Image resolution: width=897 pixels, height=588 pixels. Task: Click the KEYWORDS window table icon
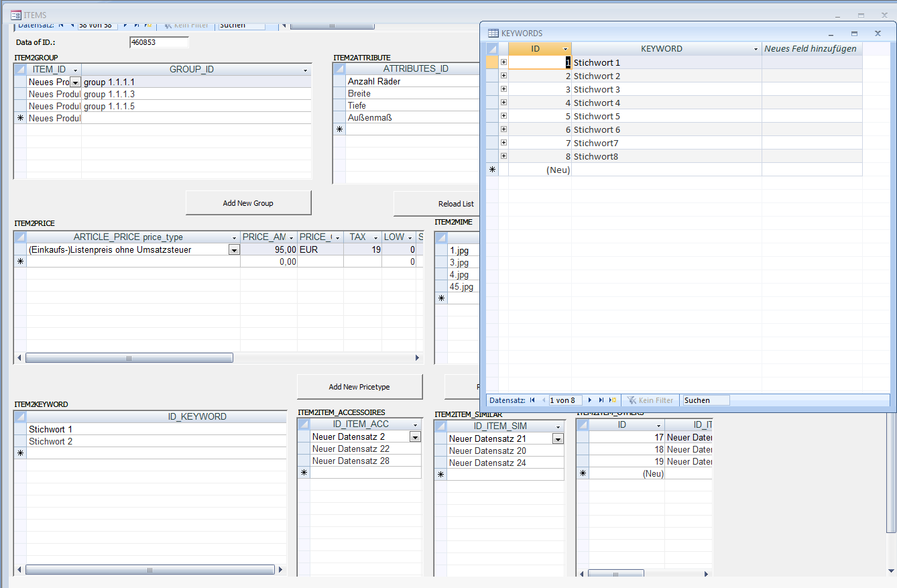point(493,33)
